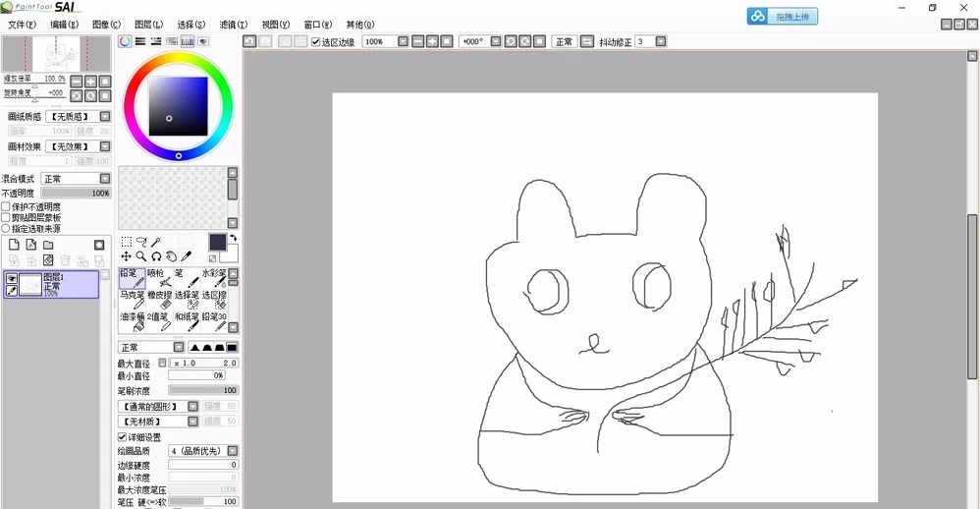Select the move layer tool
The width and height of the screenshot is (980, 509).
tap(127, 256)
